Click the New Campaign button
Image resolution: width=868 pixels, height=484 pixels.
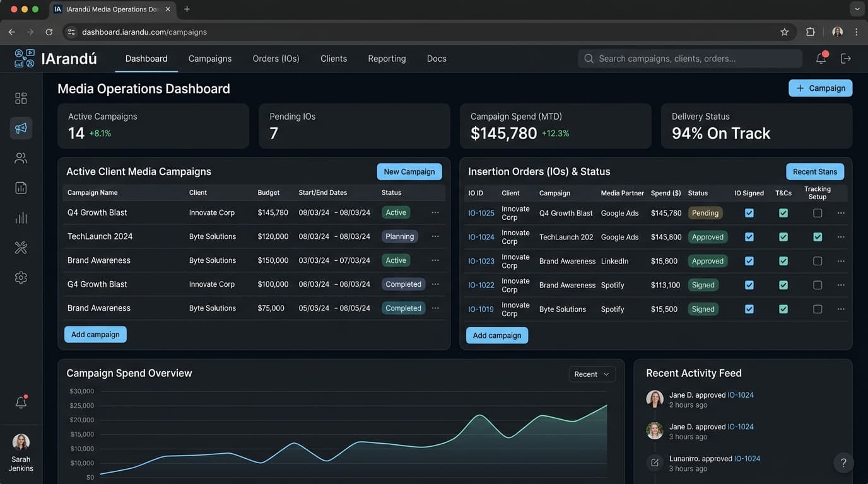click(x=409, y=171)
